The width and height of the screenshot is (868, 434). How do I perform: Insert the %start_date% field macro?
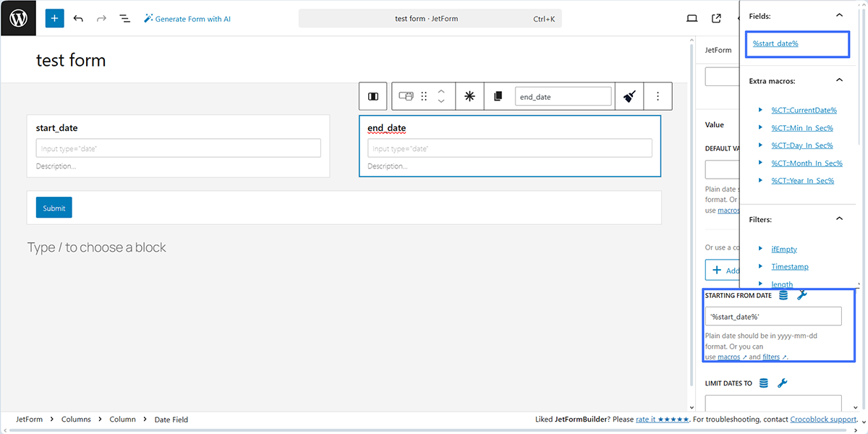(x=775, y=44)
